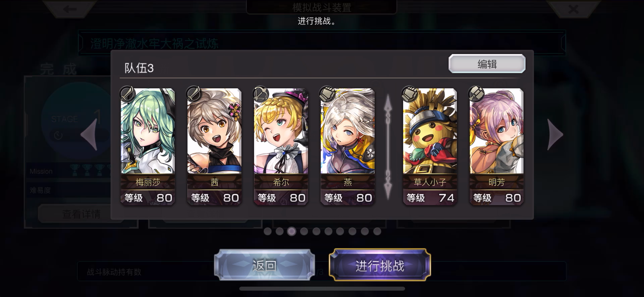The height and width of the screenshot is (297, 644).
Task: Open 草人小子 level 74 character card
Action: click(430, 146)
